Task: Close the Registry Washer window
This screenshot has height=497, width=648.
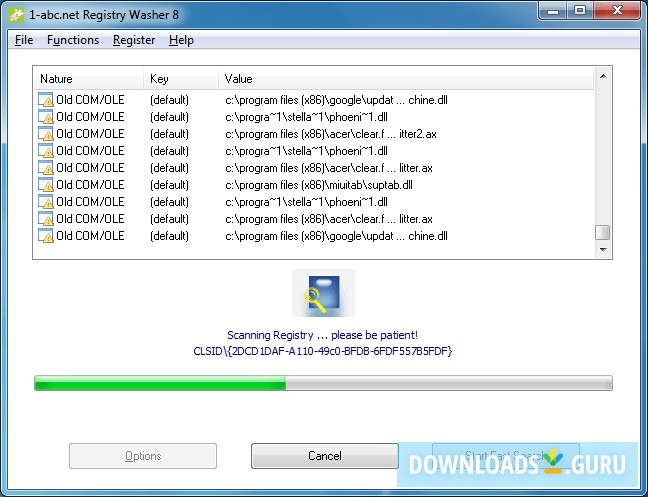Action: [617, 11]
